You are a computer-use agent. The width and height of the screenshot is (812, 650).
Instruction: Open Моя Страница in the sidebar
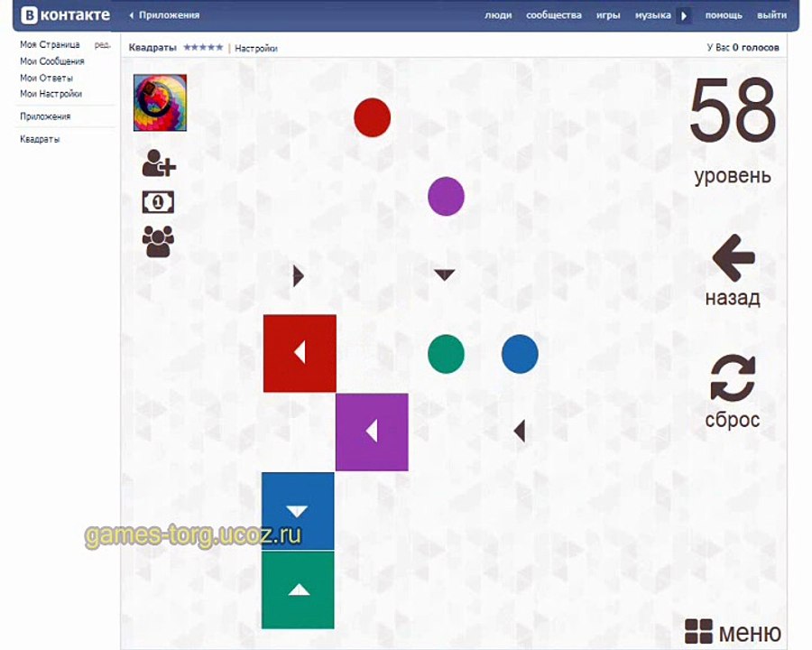(50, 44)
